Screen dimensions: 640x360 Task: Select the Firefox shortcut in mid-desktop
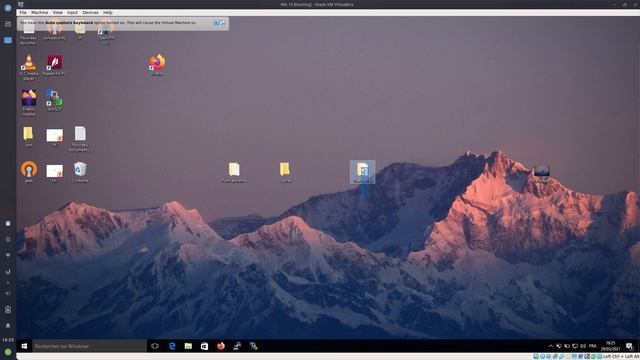pyautogui.click(x=157, y=65)
